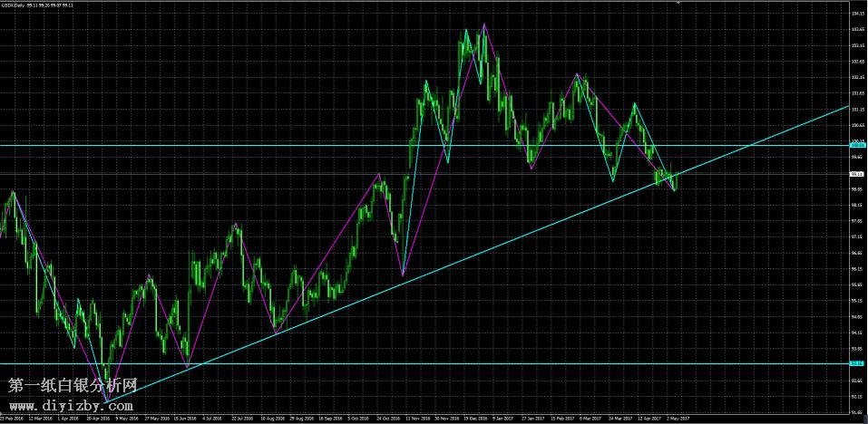
Task: Click the 12 Mar 2016 date label
Action: tap(41, 419)
